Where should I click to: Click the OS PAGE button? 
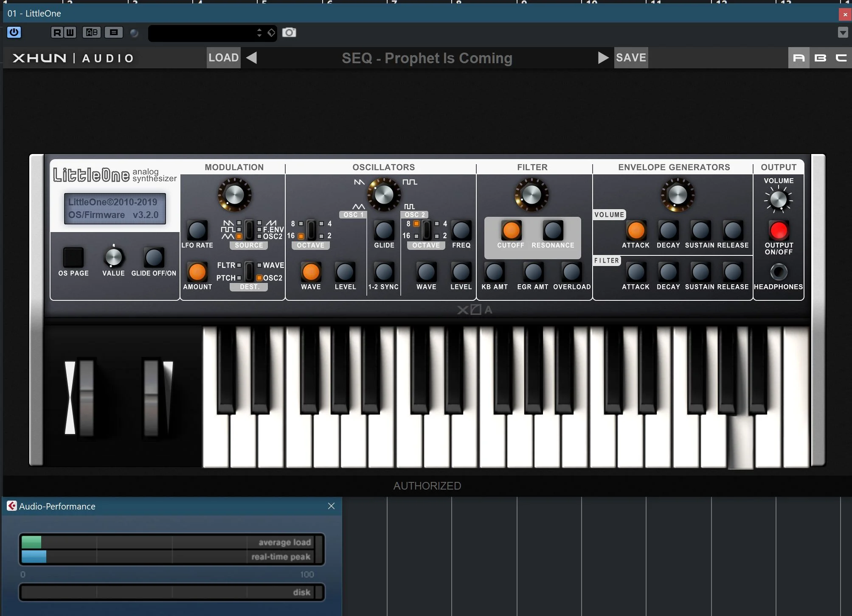click(73, 257)
